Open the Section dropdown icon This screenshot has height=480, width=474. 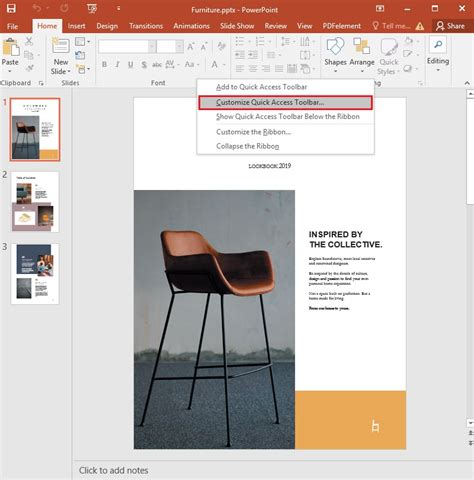[82, 69]
